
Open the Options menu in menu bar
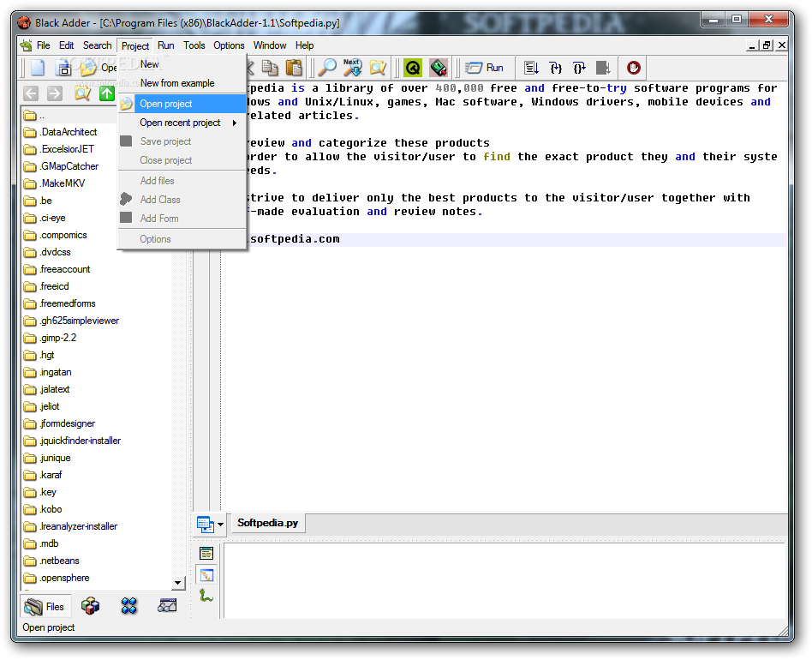pos(229,45)
